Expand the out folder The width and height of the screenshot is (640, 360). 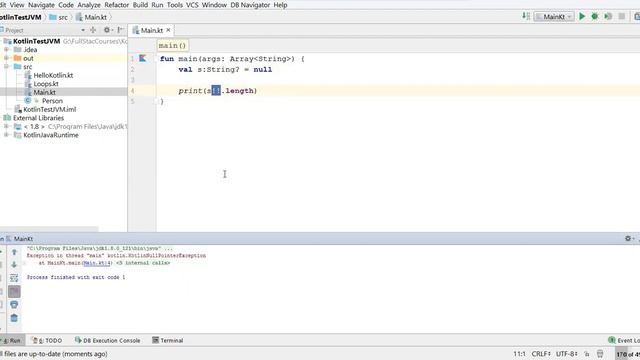tap(6, 58)
